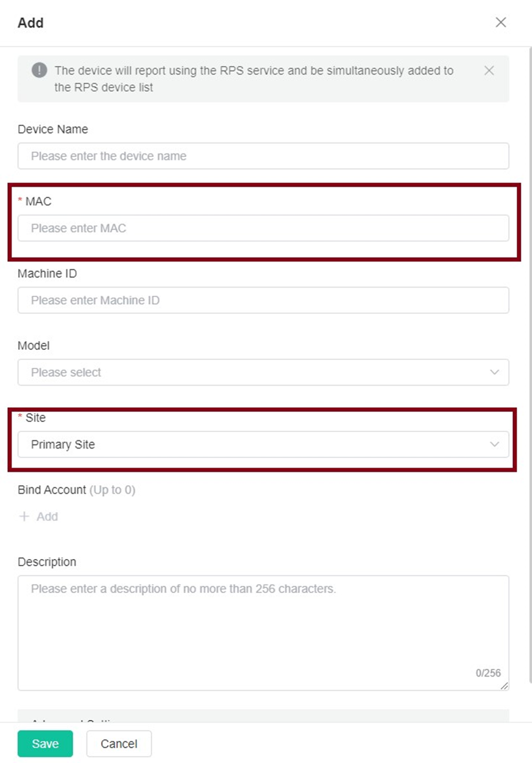Click the info icon in the RPS notification banner
The height and width of the screenshot is (763, 532).
pyautogui.click(x=39, y=70)
